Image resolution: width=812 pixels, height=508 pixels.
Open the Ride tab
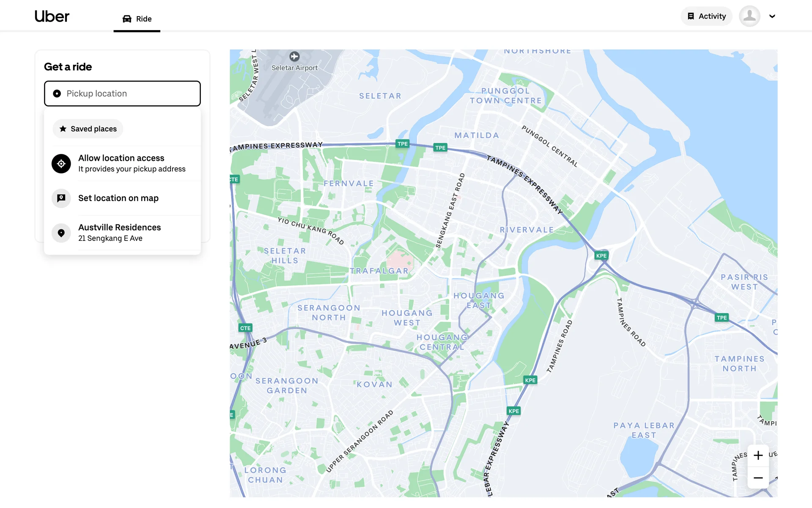click(x=137, y=19)
